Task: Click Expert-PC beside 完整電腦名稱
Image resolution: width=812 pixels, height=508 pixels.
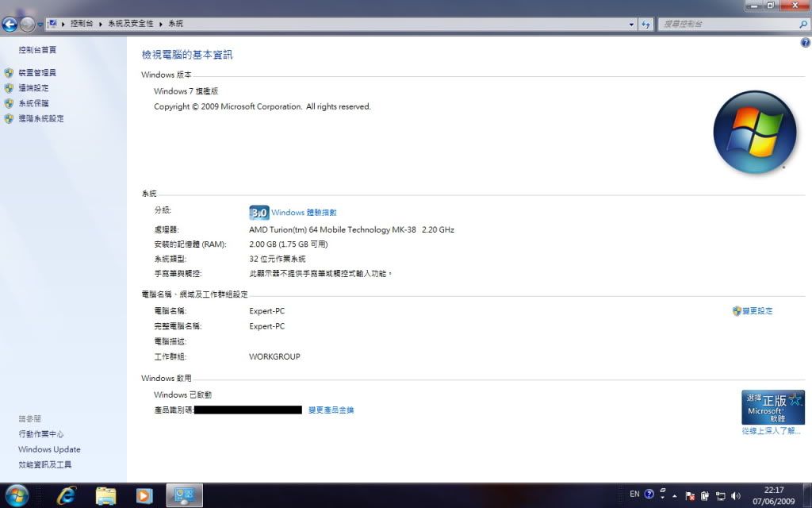Action: (x=266, y=326)
